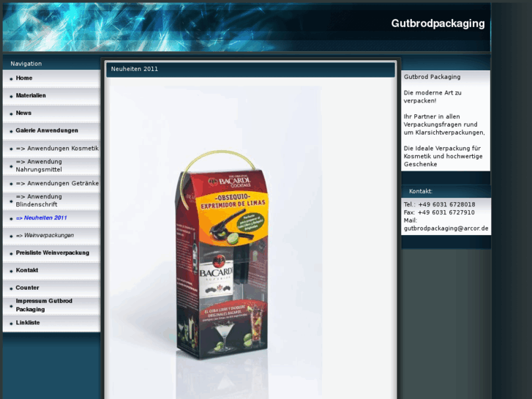Select Galerie Anwendungen in navigation
This screenshot has height=399, width=532.
tap(47, 130)
